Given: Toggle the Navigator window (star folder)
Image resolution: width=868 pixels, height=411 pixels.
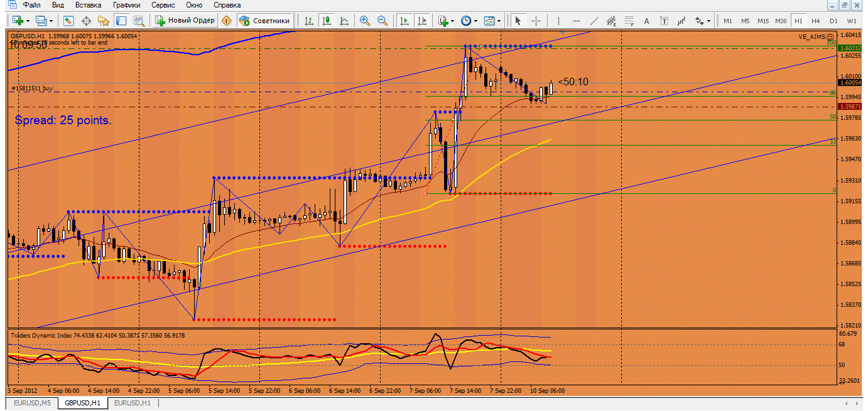Looking at the screenshot, I should click(104, 21).
